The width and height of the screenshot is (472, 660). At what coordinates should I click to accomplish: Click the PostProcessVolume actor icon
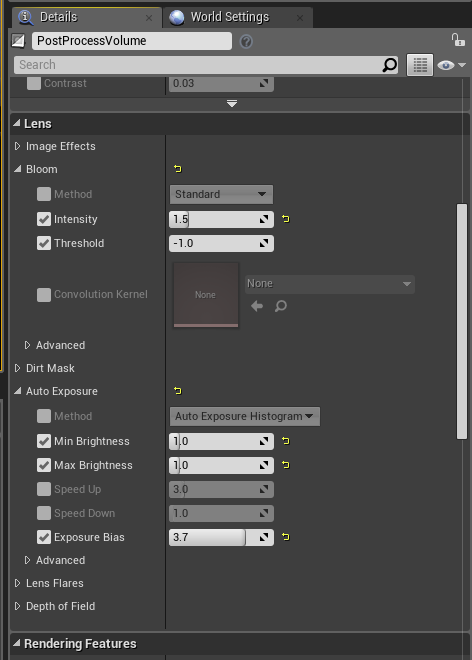19,41
